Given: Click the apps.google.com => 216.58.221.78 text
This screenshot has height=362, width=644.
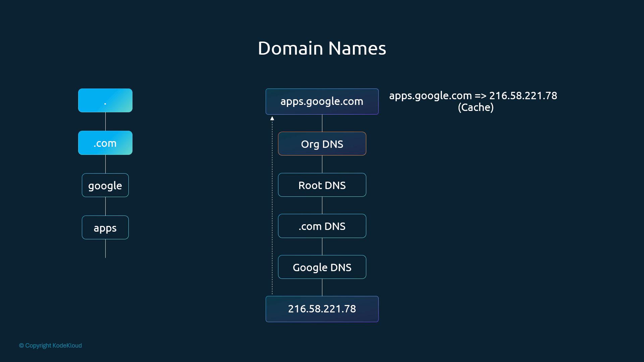Looking at the screenshot, I should pyautogui.click(x=473, y=96).
